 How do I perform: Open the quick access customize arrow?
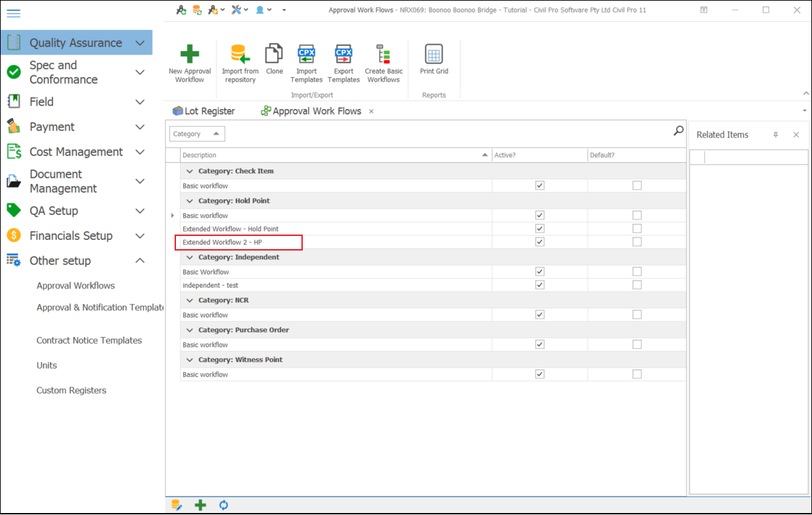coord(284,10)
